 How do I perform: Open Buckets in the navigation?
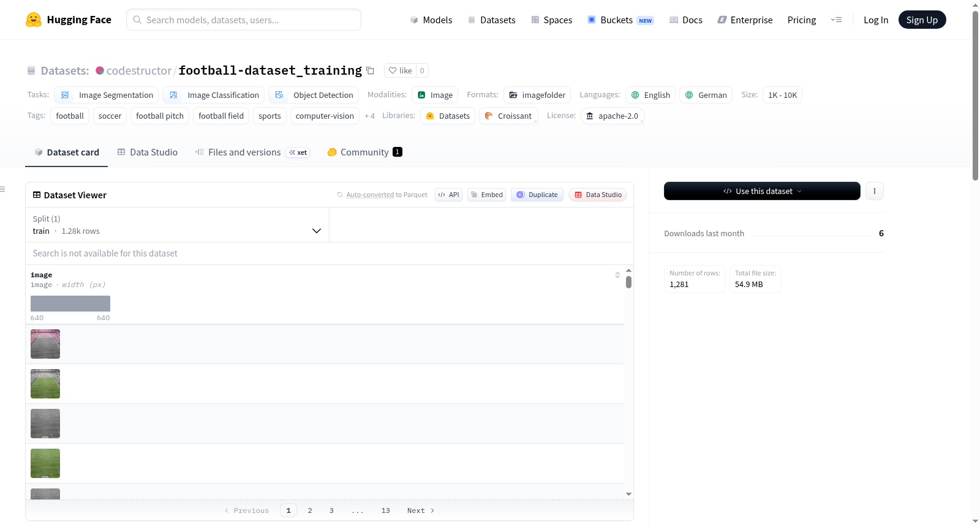[620, 20]
